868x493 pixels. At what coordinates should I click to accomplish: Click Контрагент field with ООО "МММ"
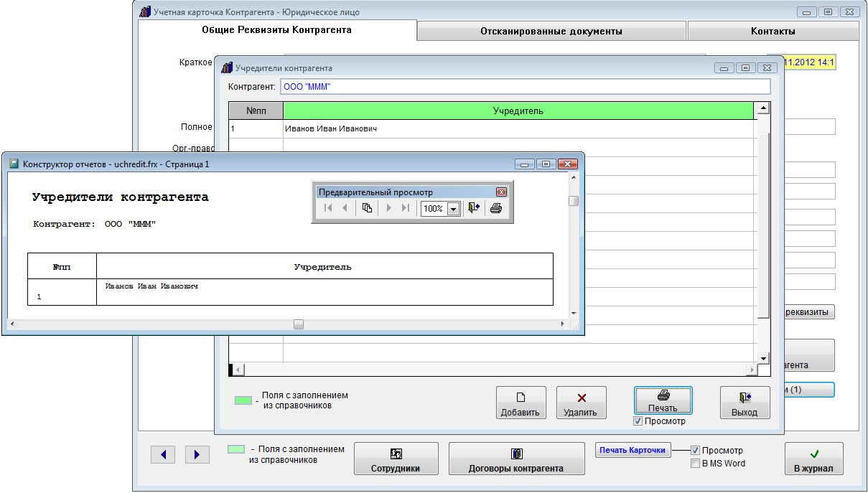(x=525, y=87)
